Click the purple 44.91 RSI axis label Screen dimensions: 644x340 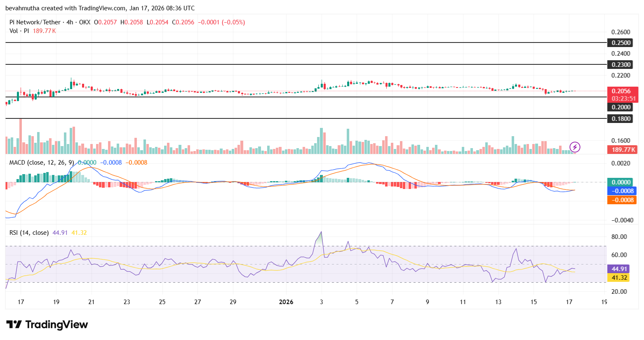[x=619, y=269]
